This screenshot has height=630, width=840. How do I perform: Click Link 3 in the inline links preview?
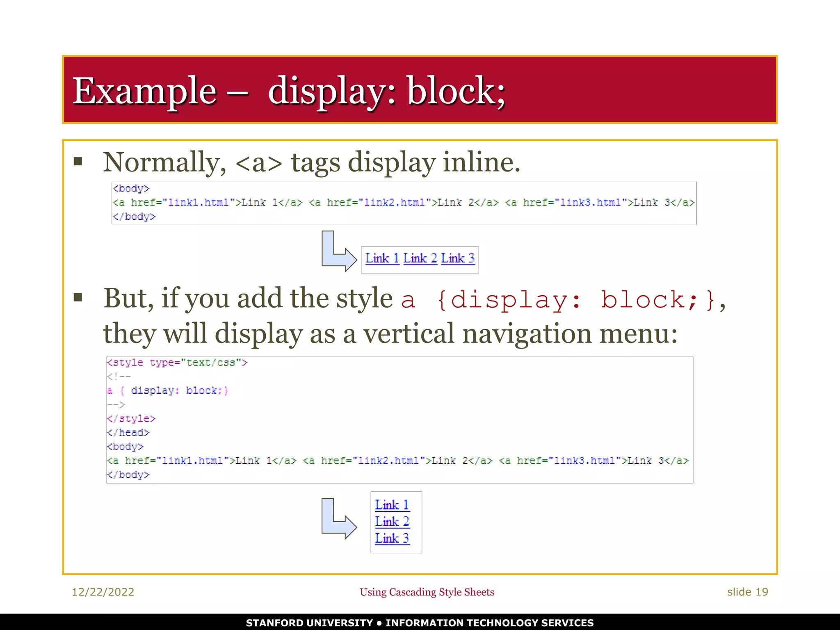pyautogui.click(x=458, y=258)
